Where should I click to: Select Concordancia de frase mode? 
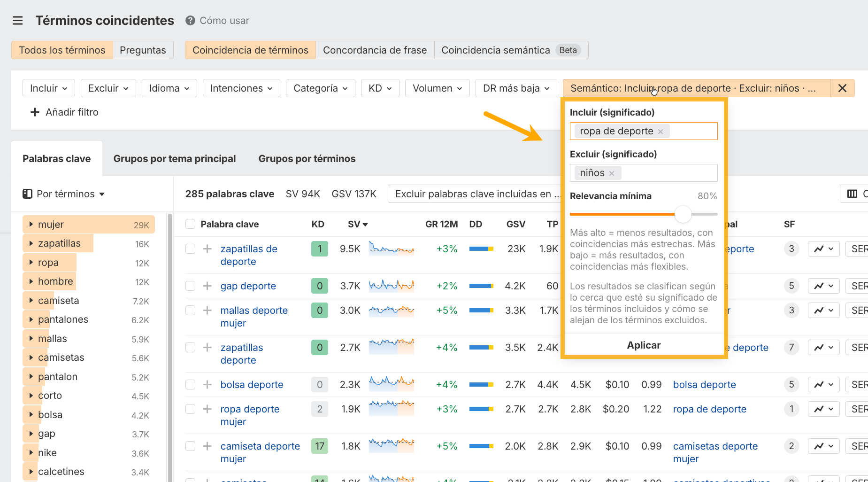coord(375,50)
